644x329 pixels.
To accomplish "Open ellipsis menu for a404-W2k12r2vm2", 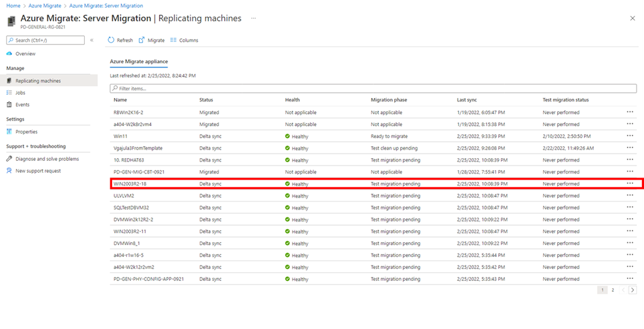I will (x=630, y=267).
